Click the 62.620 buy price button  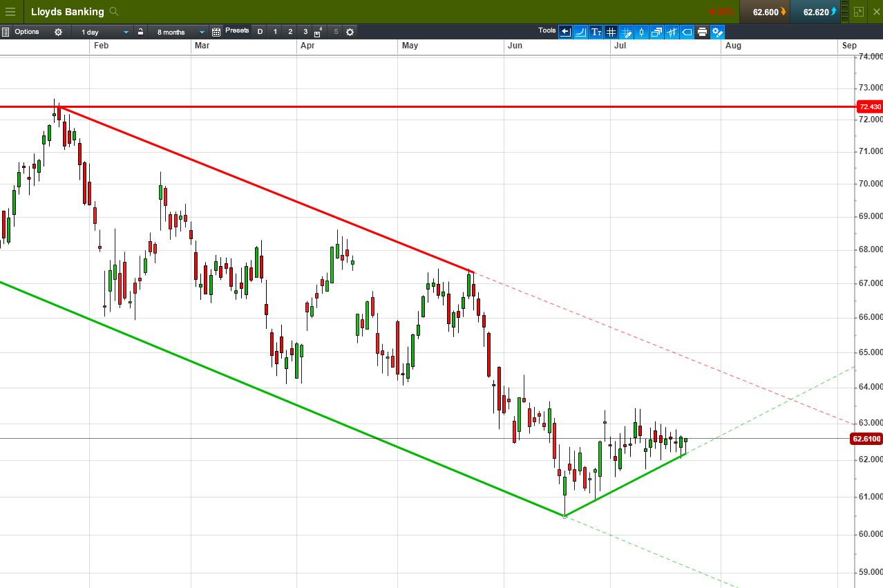[x=815, y=12]
